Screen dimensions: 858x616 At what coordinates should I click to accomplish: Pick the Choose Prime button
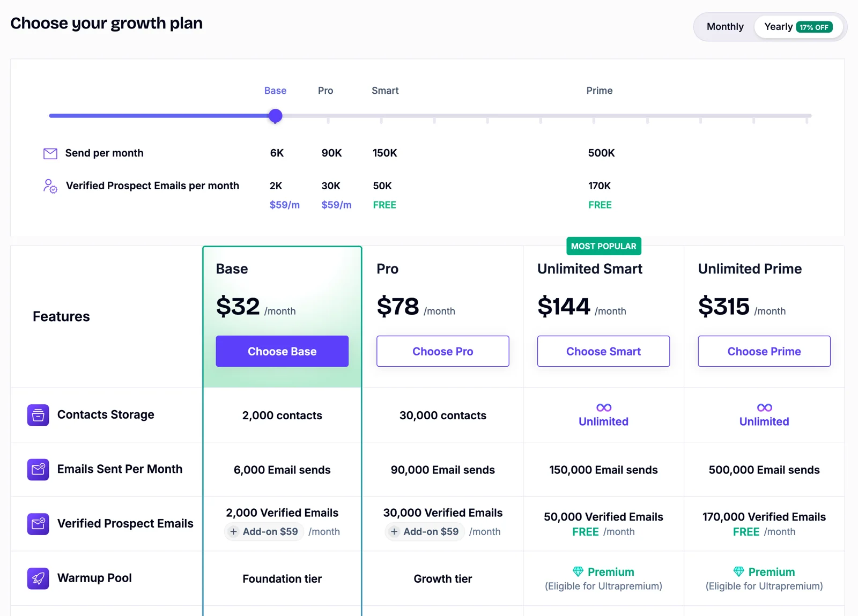click(x=764, y=351)
